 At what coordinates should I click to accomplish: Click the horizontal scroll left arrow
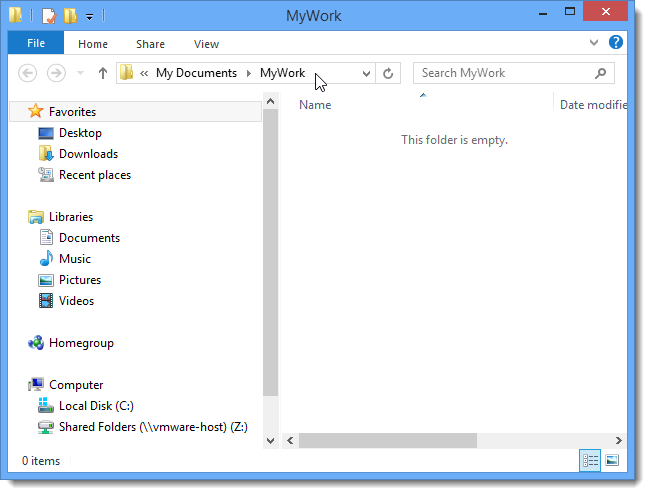[290, 440]
